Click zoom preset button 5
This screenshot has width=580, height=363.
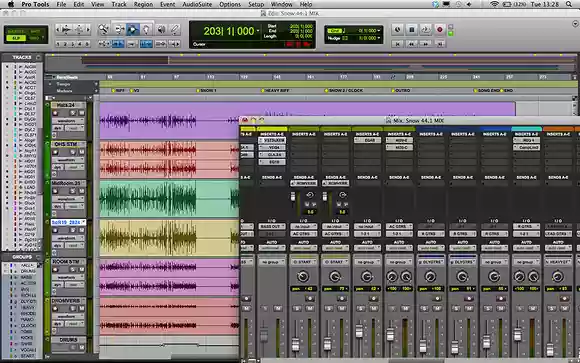tap(87, 44)
